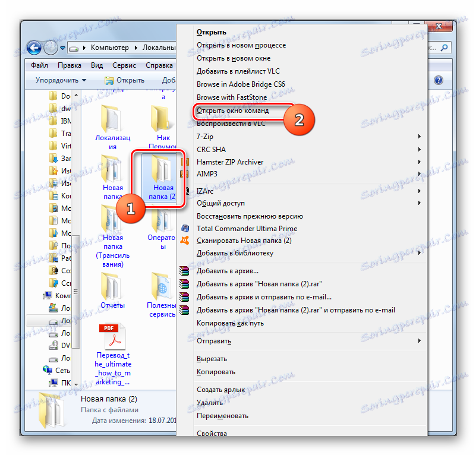The width and height of the screenshot is (476, 455).
Task: Select the Ник Перумов folder icon
Action: tap(162, 119)
